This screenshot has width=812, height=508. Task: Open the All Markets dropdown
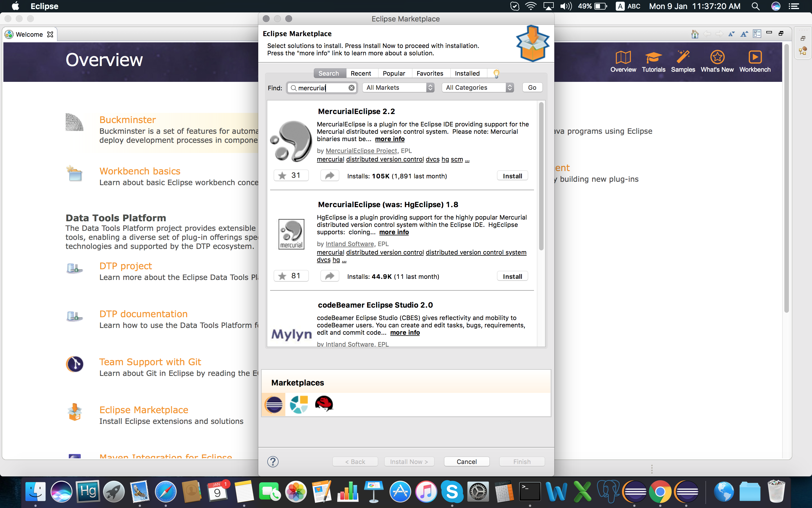[x=398, y=88]
